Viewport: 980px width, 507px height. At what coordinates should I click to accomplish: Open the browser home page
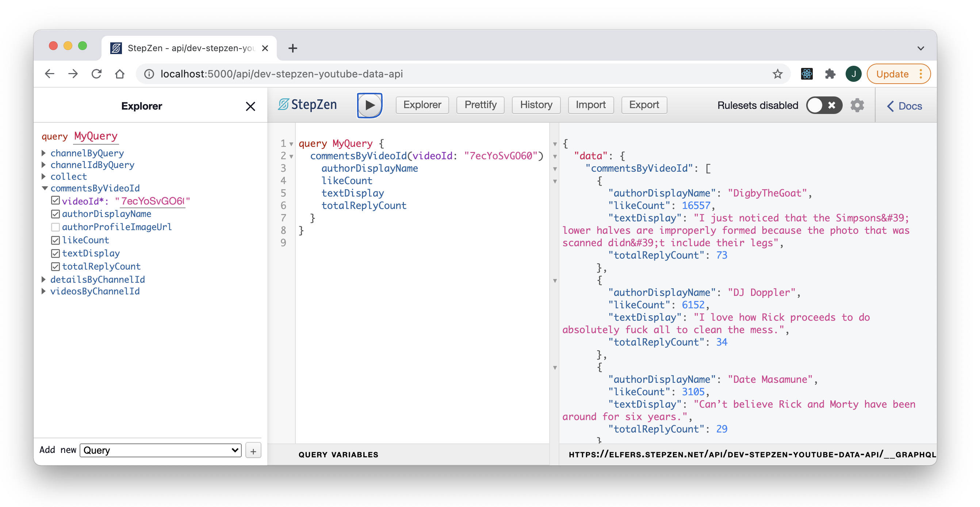[120, 73]
